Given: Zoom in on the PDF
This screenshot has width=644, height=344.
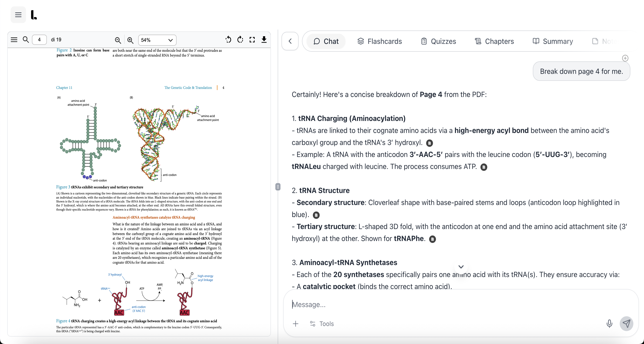Looking at the screenshot, I should (130, 40).
